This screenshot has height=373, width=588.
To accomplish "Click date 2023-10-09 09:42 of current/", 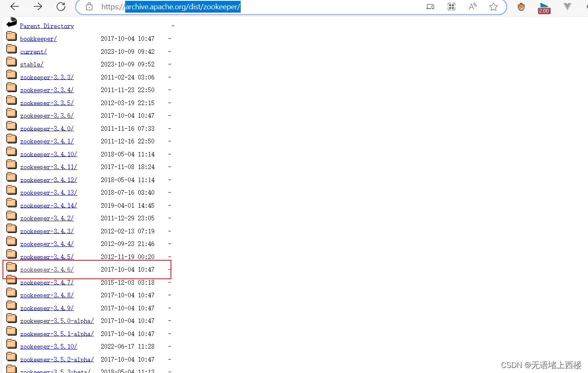I will pyautogui.click(x=128, y=52).
